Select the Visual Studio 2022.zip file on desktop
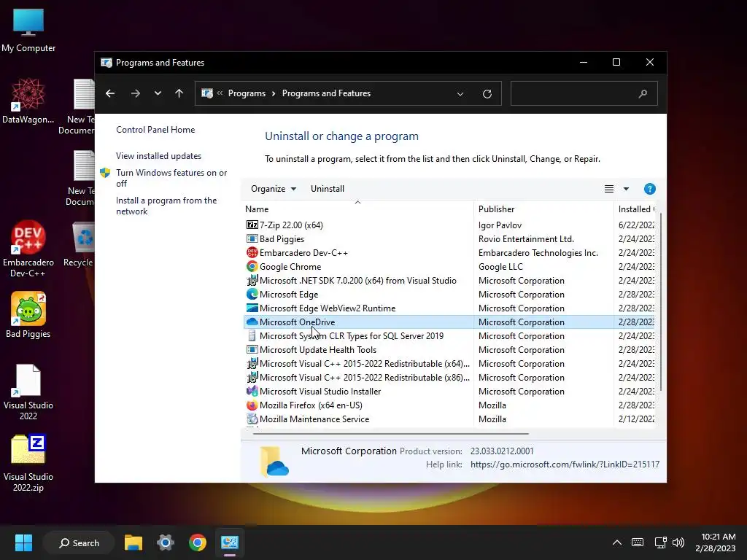 (x=28, y=463)
